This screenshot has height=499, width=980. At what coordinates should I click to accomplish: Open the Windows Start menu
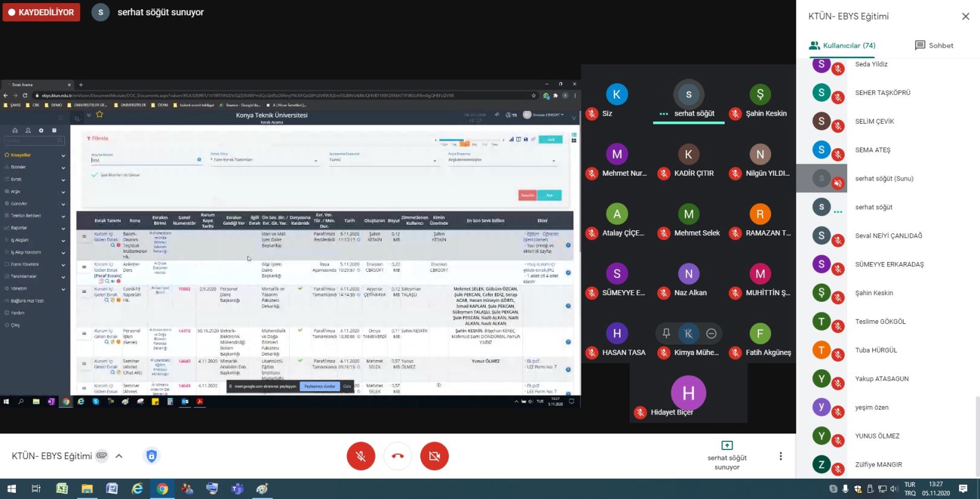tap(11, 489)
